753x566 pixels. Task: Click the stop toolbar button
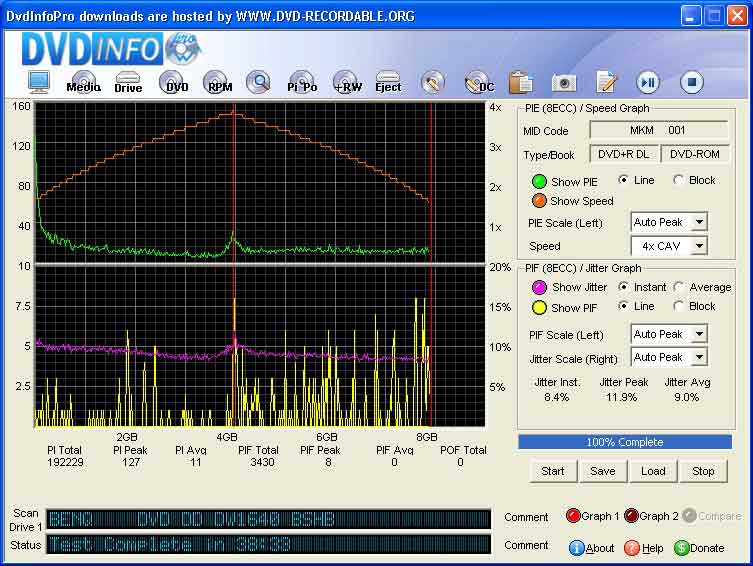point(692,83)
